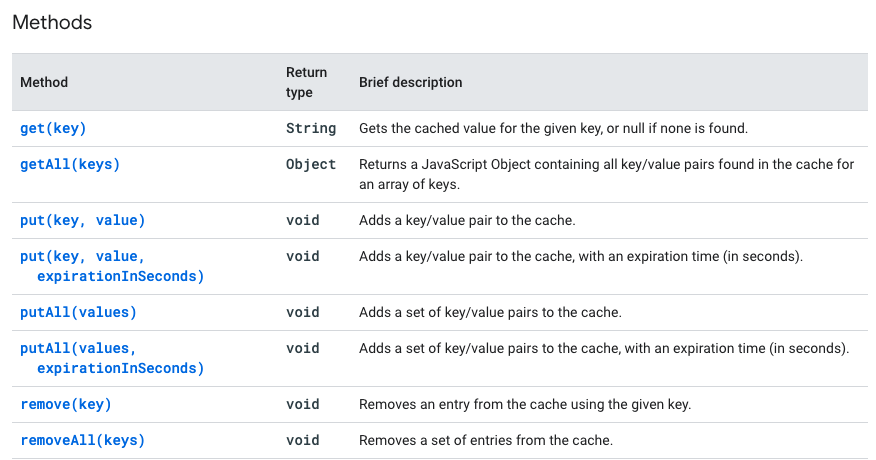
Task: Click the description 'Adds a key/value pair to the cache.'
Action: click(467, 220)
